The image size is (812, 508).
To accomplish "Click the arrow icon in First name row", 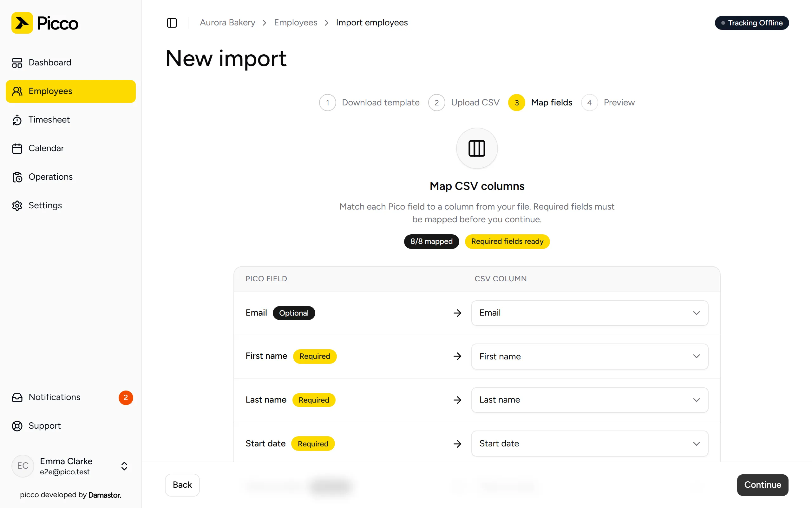I will coord(457,357).
